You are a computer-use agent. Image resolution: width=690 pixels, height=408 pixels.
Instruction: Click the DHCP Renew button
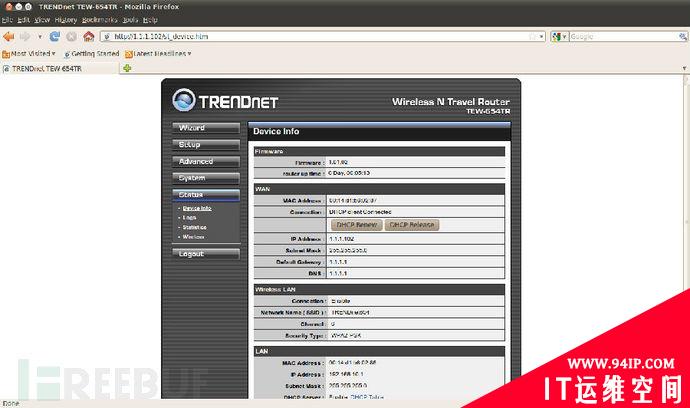click(x=356, y=225)
